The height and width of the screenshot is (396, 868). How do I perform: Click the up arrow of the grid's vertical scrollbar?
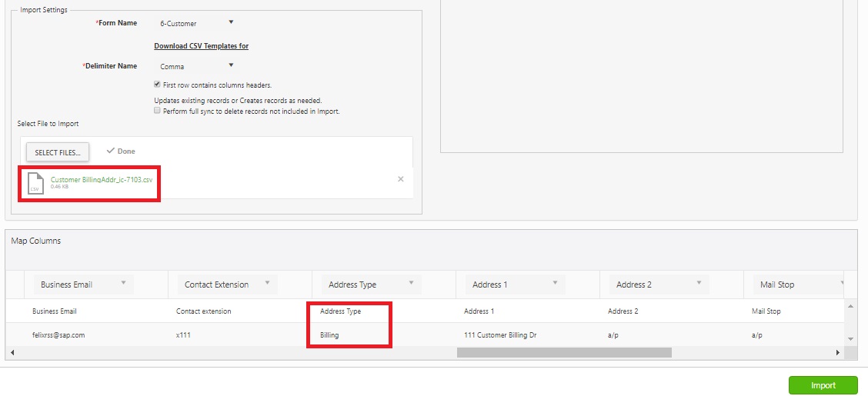[x=850, y=306]
